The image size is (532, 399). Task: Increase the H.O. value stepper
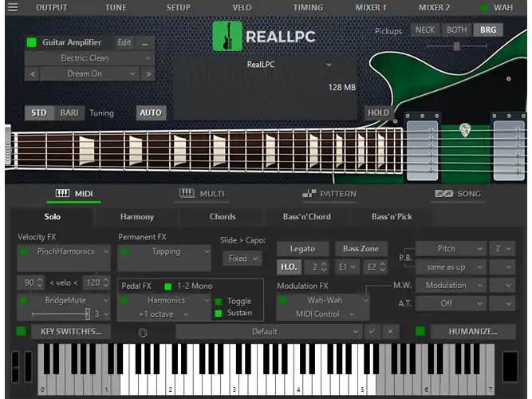point(324,264)
